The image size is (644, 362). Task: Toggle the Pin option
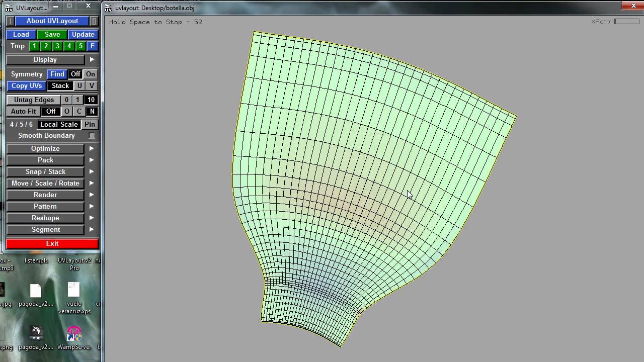point(90,124)
